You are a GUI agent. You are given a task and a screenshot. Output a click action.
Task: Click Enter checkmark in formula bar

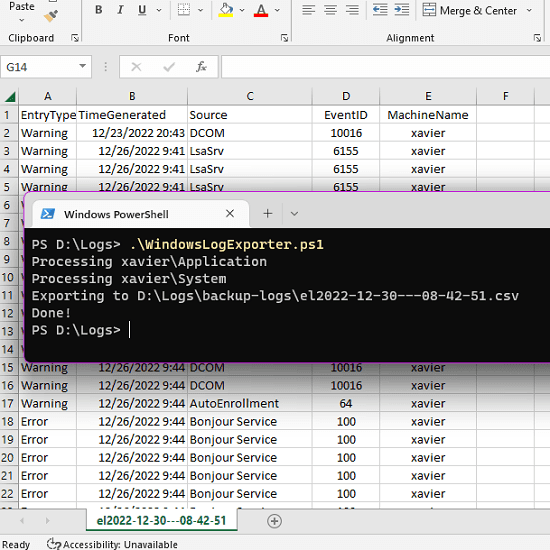pos(169,66)
